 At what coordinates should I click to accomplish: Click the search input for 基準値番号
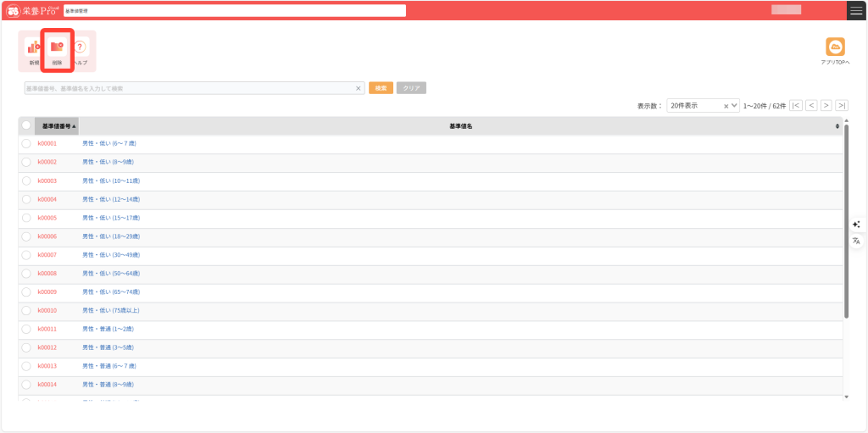[186, 88]
